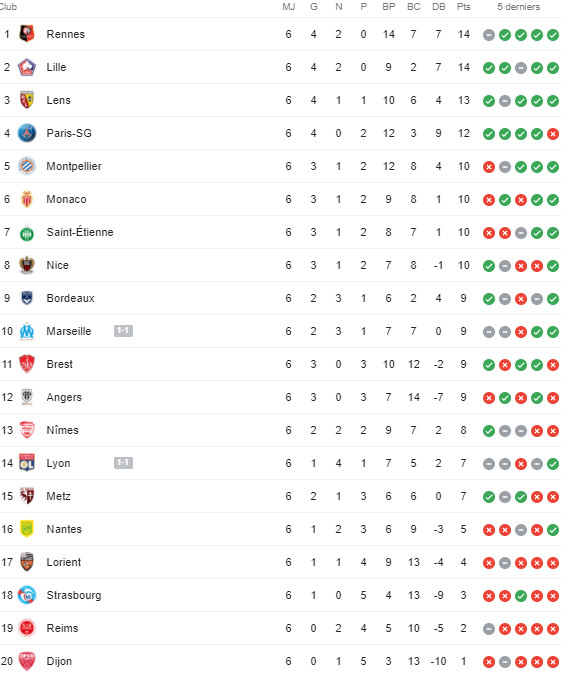This screenshot has width=566, height=674.
Task: Select the Marseille OM logo
Action: 27,331
